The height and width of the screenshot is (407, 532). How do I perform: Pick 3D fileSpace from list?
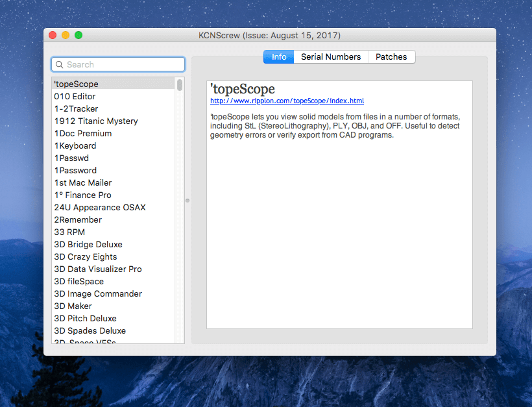tap(114, 282)
